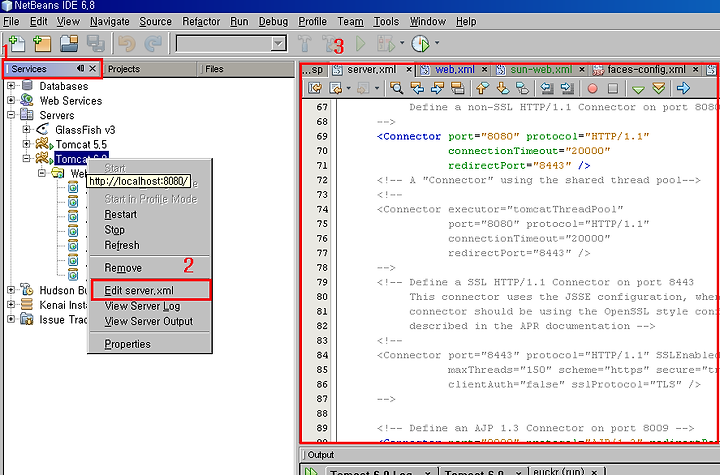Click the red Start Macro Recording icon
This screenshot has height=475, width=720.
click(x=592, y=88)
